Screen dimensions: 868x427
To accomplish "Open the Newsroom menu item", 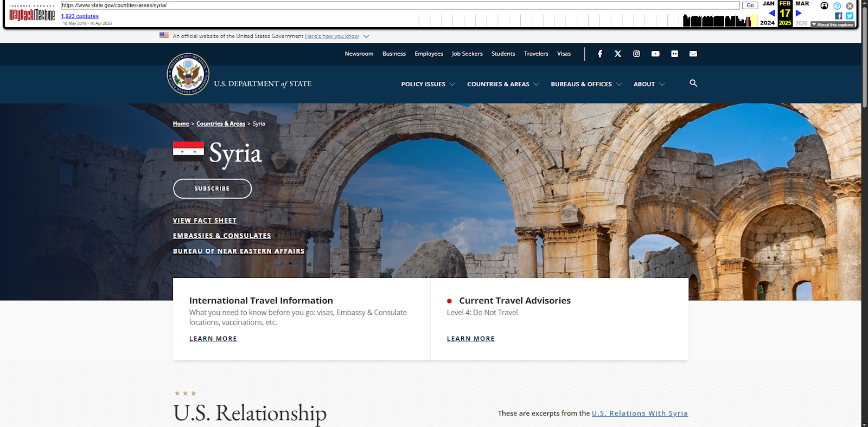I will click(x=359, y=54).
